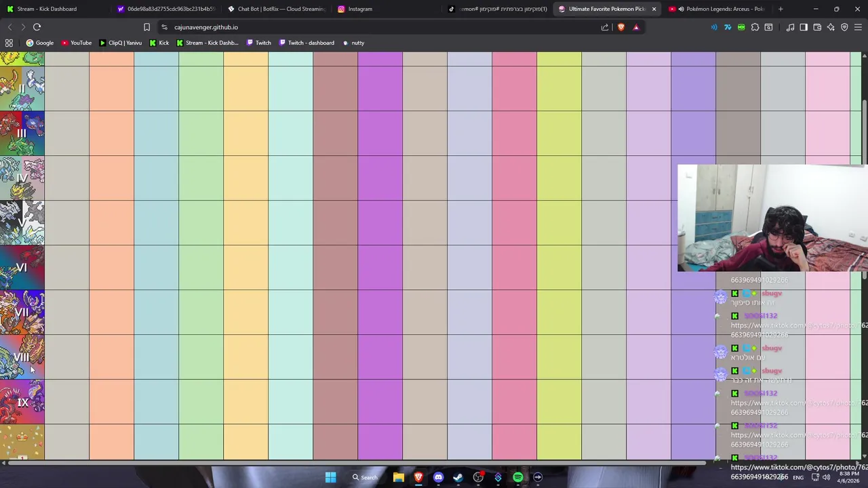Open Brave Shields lion icon
The height and width of the screenshot is (488, 868).
(620, 27)
